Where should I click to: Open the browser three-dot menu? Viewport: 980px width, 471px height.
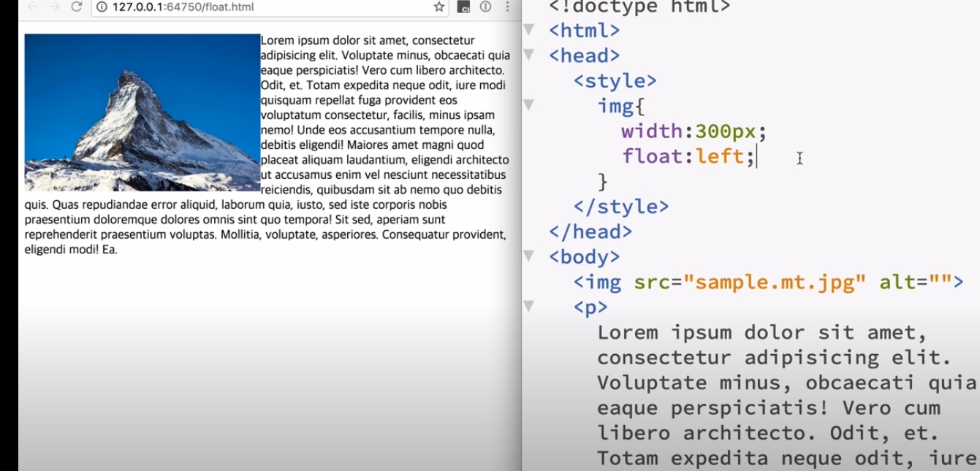pos(507,7)
